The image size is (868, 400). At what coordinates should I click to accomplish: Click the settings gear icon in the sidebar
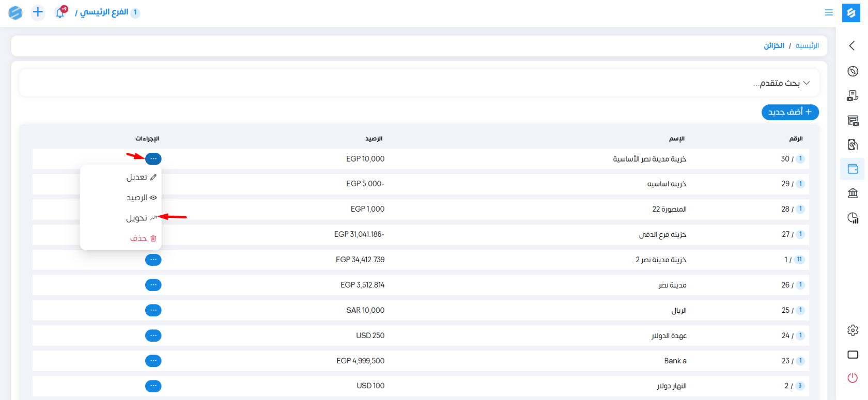pos(853,330)
